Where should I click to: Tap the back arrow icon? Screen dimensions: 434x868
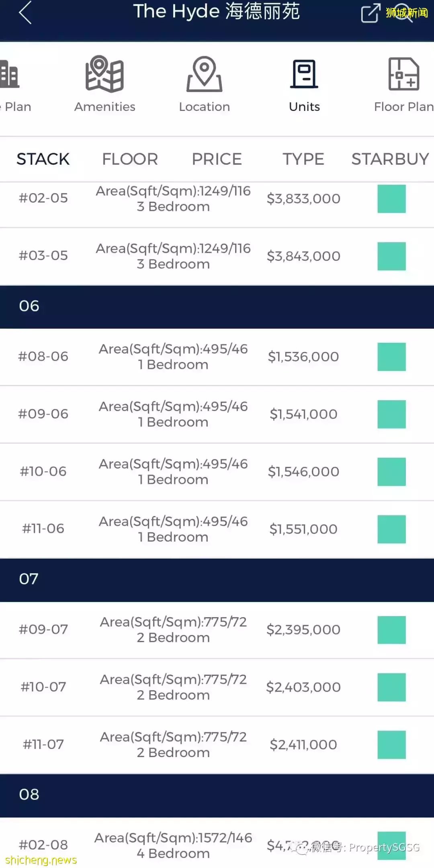pyautogui.click(x=25, y=13)
